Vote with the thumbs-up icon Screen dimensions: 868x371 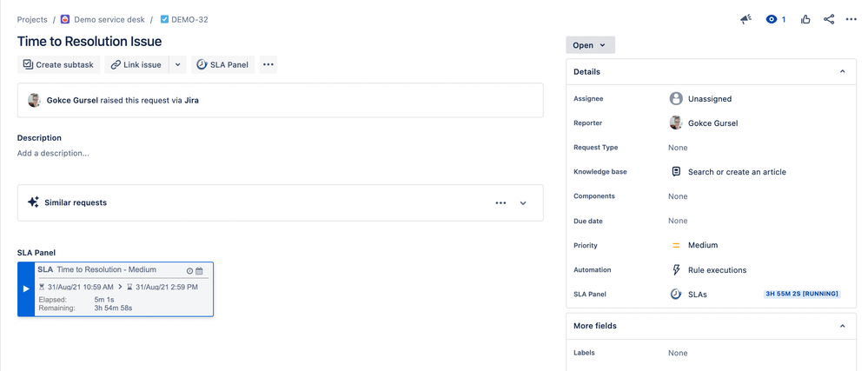pos(805,19)
